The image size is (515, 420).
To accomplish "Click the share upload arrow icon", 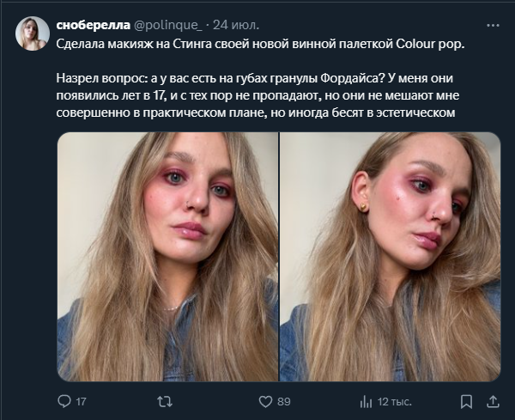I will click(x=493, y=401).
